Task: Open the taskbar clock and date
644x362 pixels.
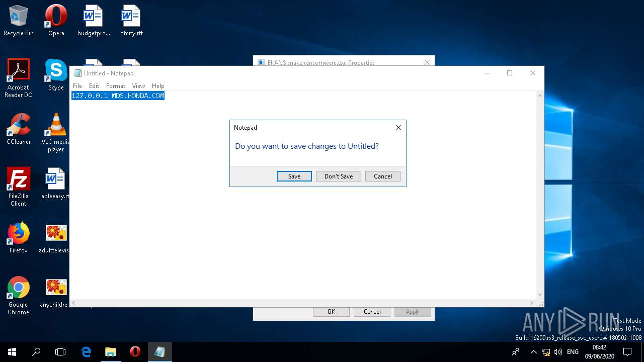Action: (x=599, y=352)
